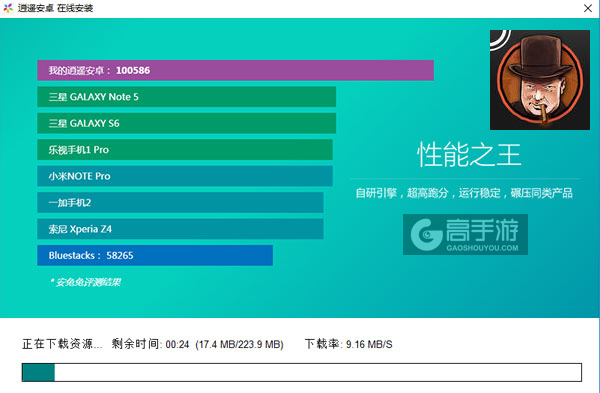This screenshot has width=600, height=393.
Task: Click the 逍遥安卓 在线安装 window title
Action: (x=55, y=8)
